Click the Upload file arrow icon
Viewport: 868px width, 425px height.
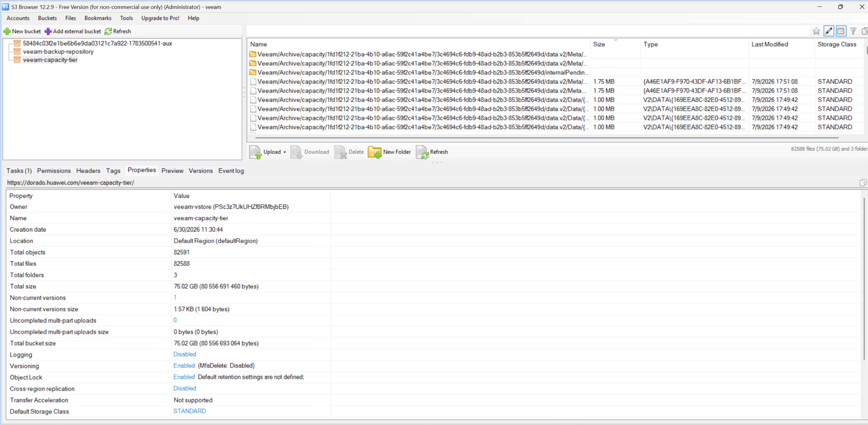click(x=255, y=152)
